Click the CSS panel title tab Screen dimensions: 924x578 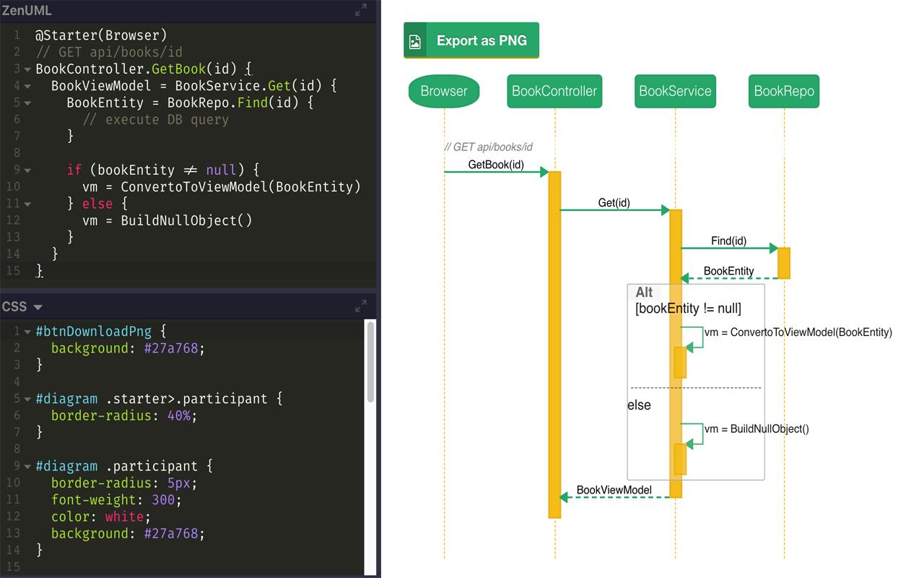(17, 306)
